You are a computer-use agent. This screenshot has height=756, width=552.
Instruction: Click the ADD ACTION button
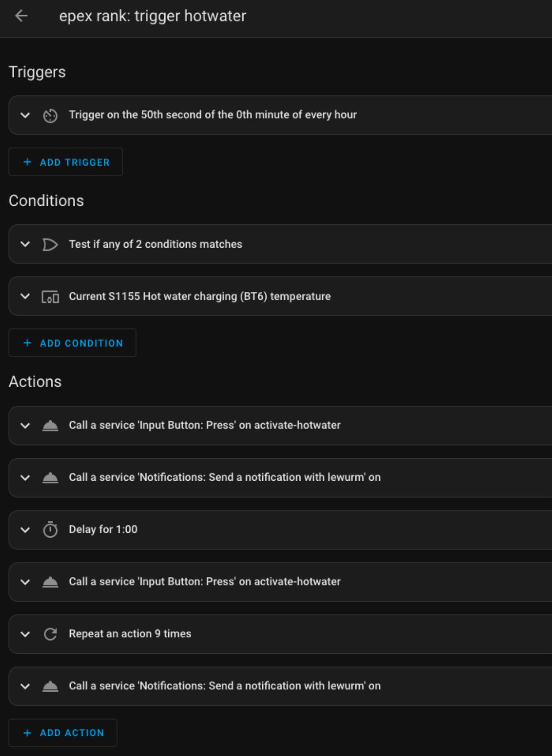tap(63, 733)
